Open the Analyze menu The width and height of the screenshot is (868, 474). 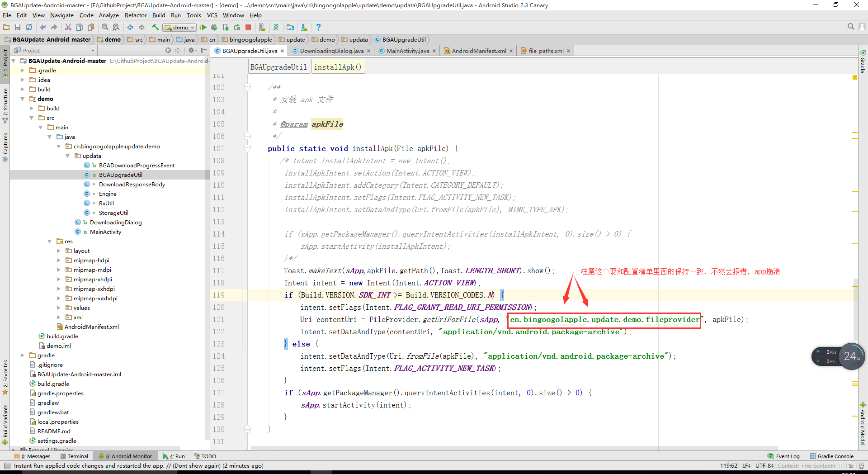[x=109, y=15]
